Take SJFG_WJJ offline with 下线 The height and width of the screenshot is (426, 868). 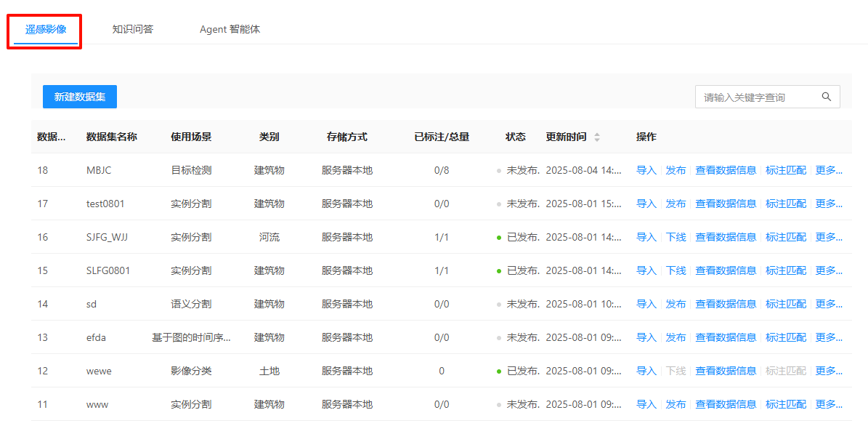coord(676,237)
